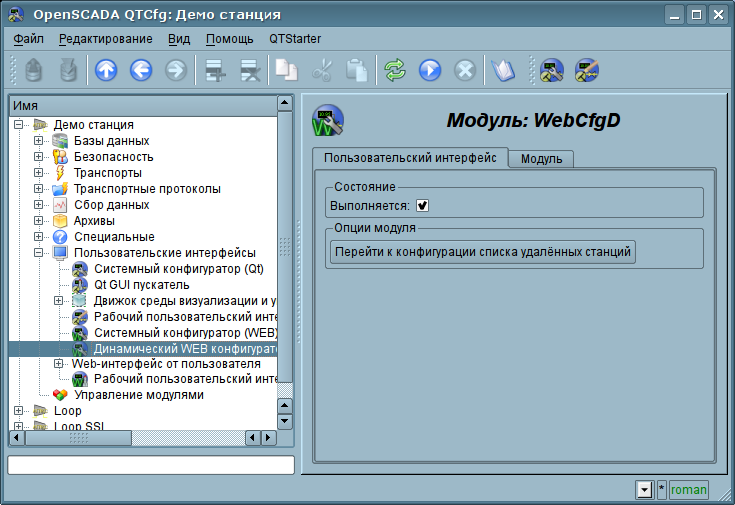
Task: Click the Транспорты lightning icon
Action: (x=60, y=173)
